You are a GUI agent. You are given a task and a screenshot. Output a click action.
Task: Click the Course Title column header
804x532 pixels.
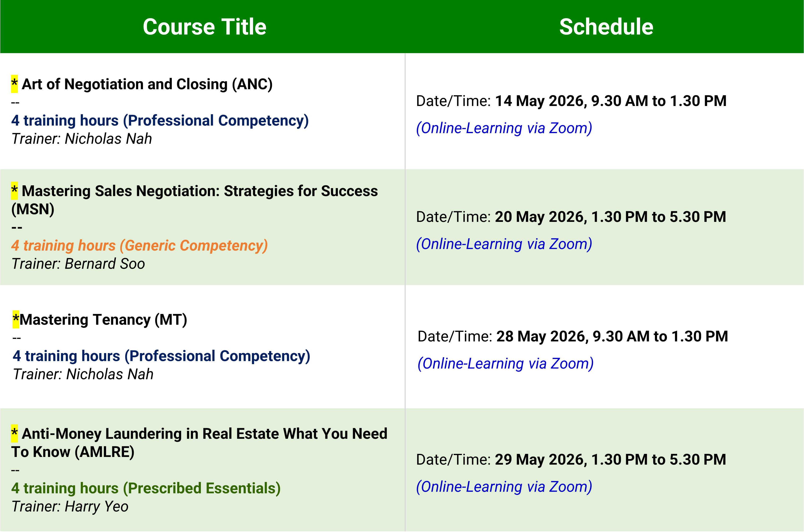pos(204,27)
